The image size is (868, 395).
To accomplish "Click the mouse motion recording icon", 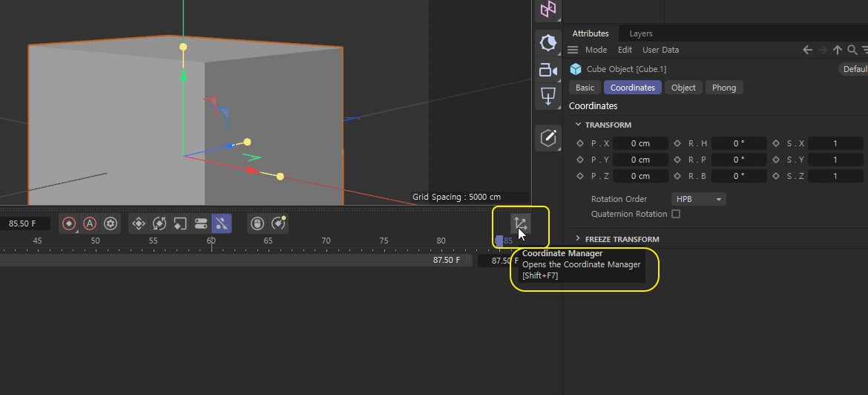I will click(257, 223).
